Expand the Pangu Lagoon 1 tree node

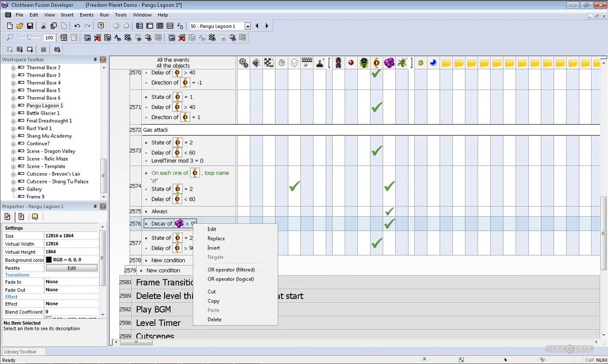(13, 106)
